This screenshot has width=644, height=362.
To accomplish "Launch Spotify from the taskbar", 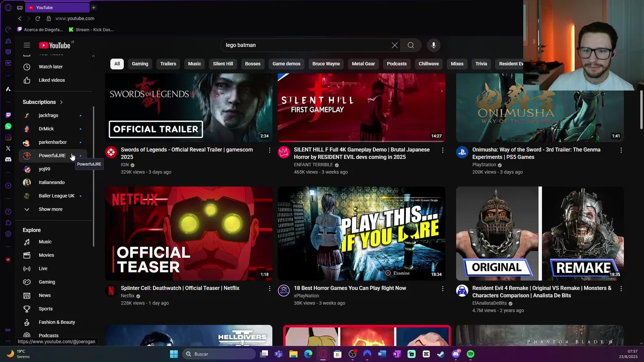I will pyautogui.click(x=470, y=354).
